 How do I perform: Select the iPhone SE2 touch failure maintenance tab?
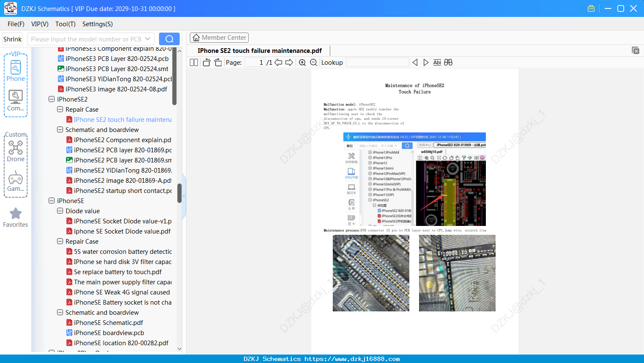coord(260,51)
